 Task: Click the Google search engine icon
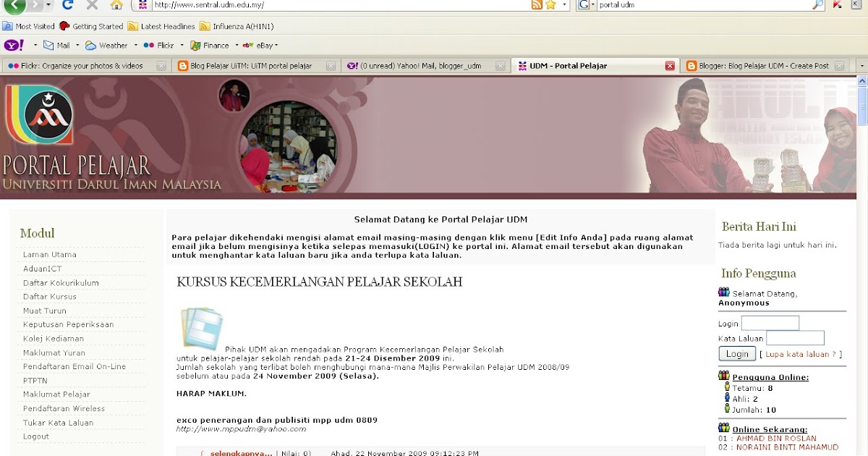pyautogui.click(x=582, y=4)
